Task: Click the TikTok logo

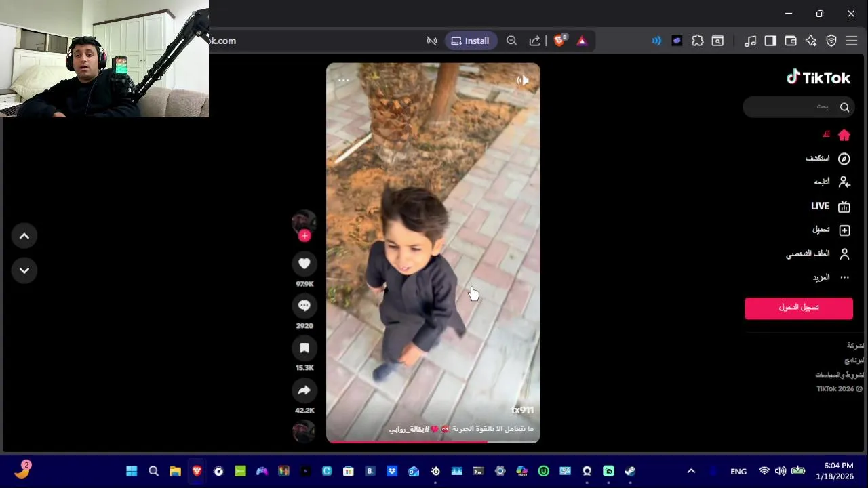Action: 818,78
